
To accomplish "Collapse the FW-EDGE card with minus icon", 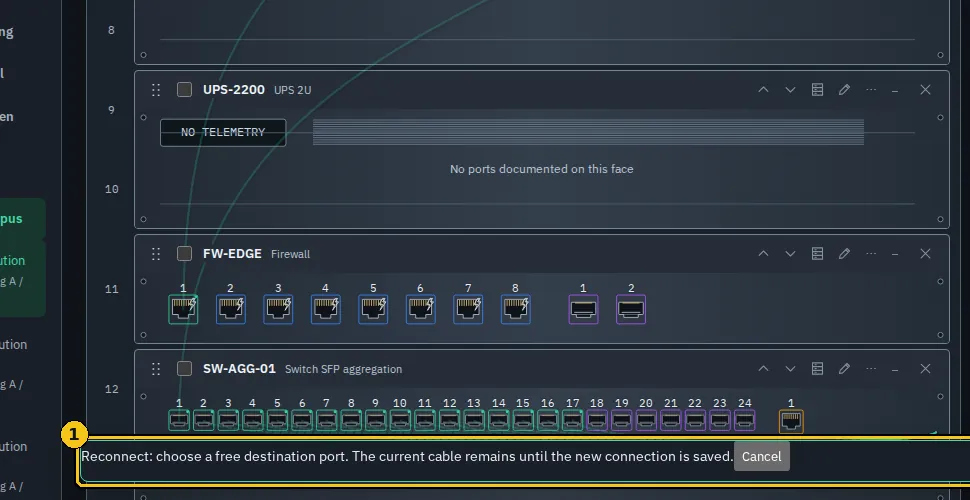I will pos(895,254).
